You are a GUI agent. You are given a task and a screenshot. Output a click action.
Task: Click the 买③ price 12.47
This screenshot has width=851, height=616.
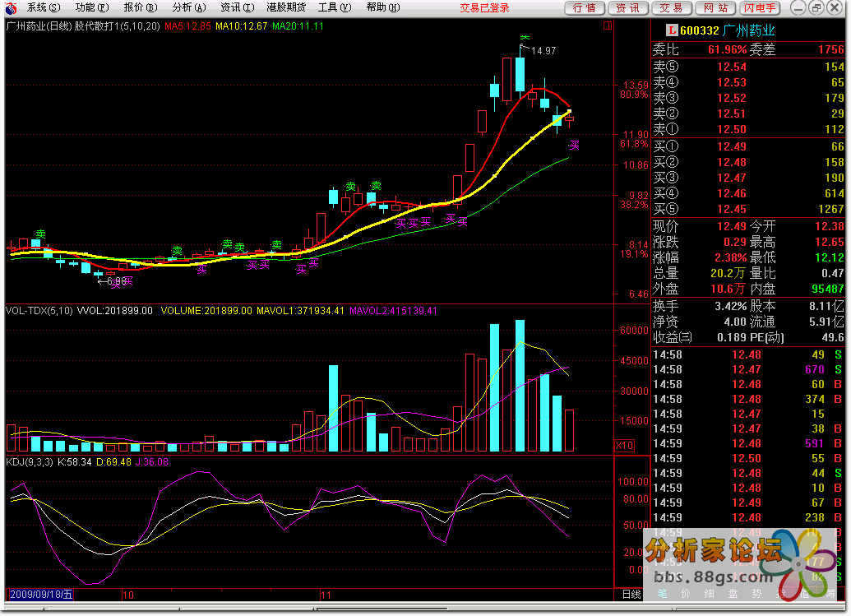tap(732, 178)
